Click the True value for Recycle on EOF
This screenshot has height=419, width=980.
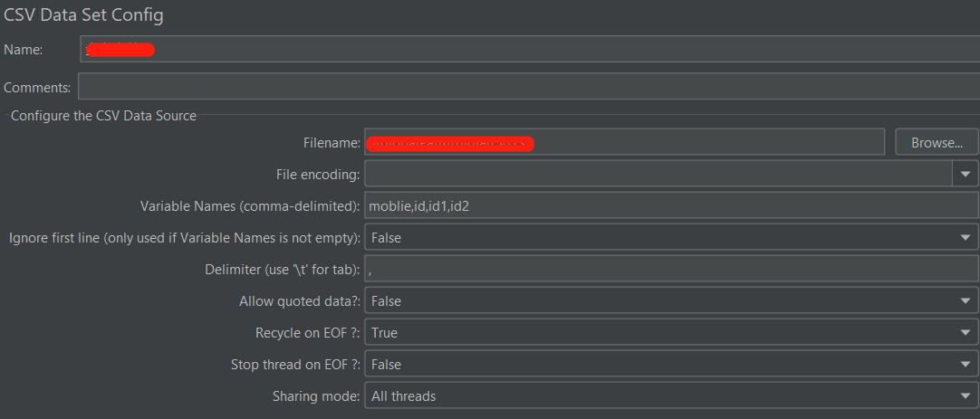point(385,333)
